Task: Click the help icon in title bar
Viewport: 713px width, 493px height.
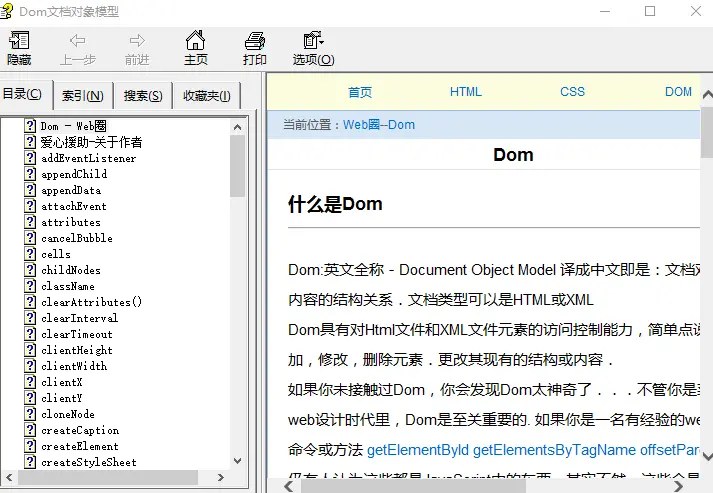Action: (10, 11)
